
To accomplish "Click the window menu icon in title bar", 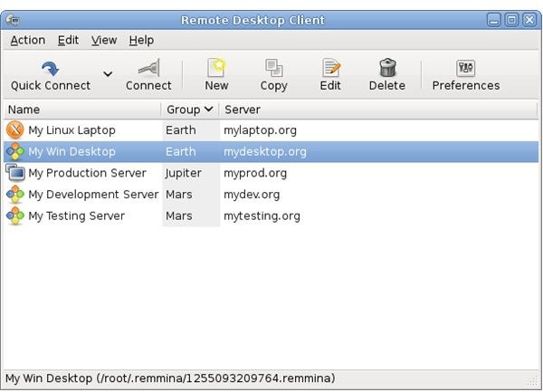I will [x=13, y=20].
